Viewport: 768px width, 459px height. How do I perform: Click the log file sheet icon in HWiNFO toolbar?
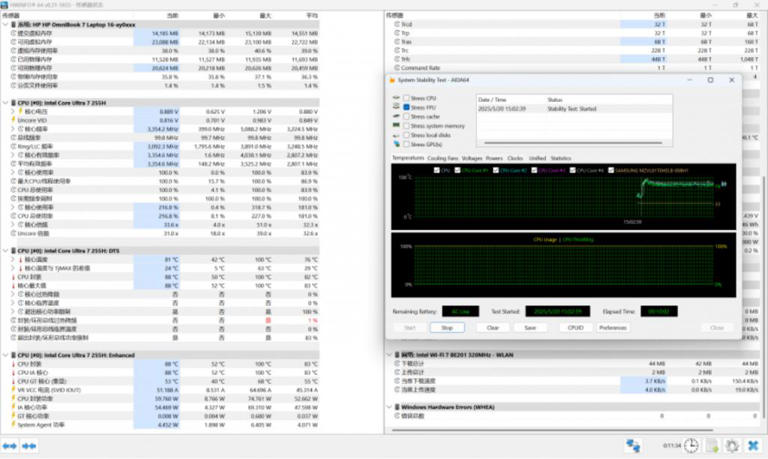[712, 445]
